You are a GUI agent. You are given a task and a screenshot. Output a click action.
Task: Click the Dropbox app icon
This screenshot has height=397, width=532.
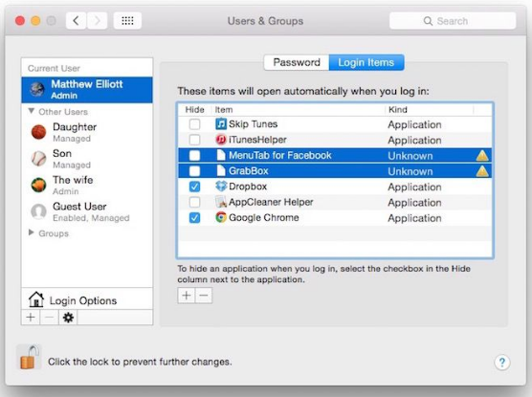221,186
